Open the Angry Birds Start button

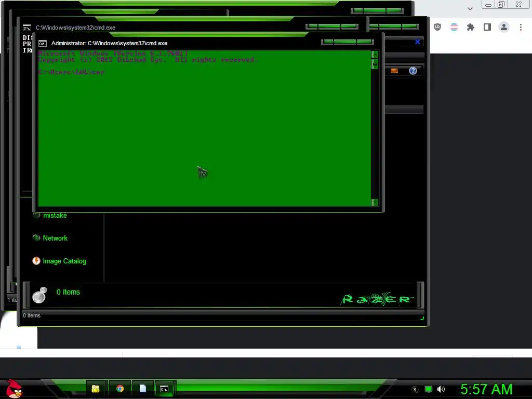pos(15,389)
